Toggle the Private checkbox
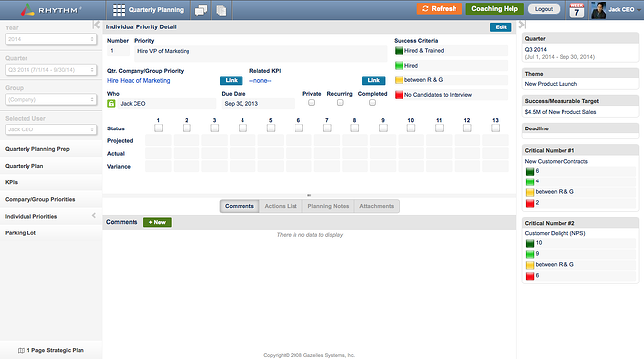Screen dimensions: 644x359 (x=312, y=103)
